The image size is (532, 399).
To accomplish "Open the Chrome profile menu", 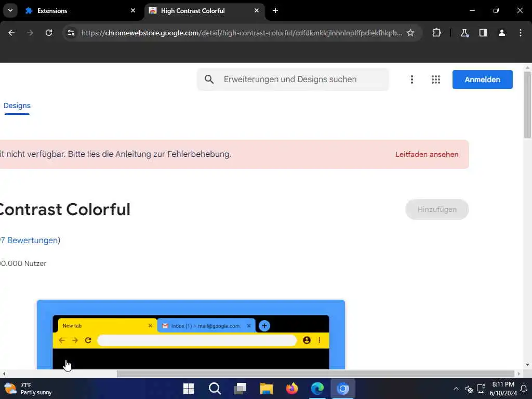I will tap(502, 33).
